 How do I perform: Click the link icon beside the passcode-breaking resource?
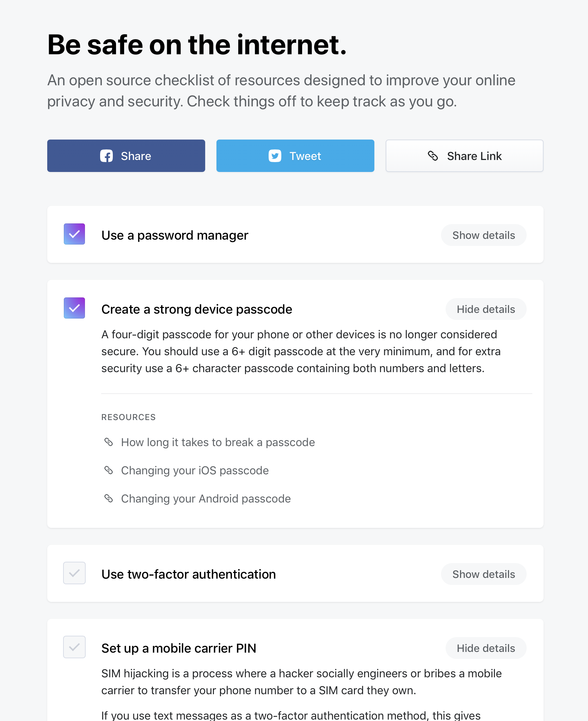tap(109, 442)
